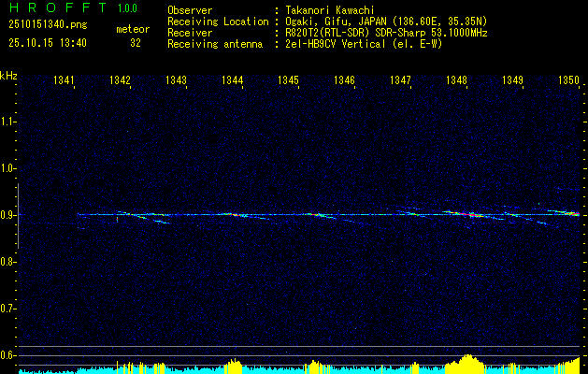Click the antenna text 2el-HB9CV Vertical
This screenshot has height=374, width=588.
click(336, 44)
